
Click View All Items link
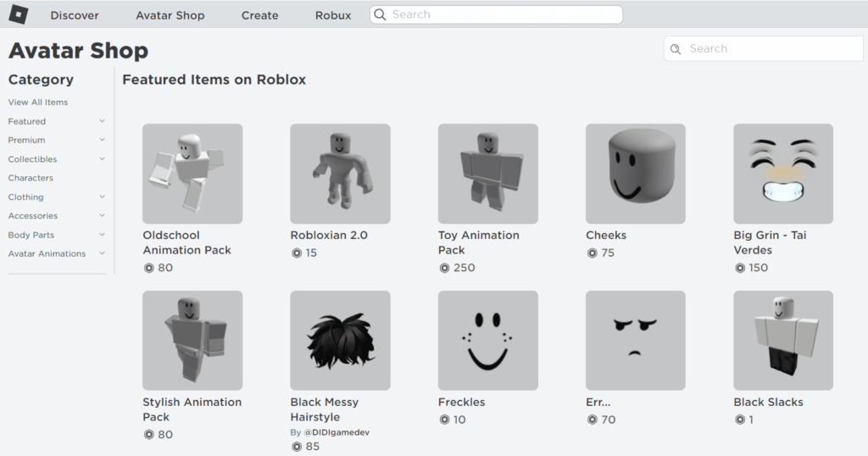coord(38,103)
